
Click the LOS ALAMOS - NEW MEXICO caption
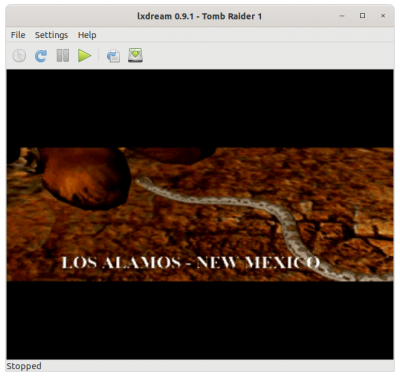click(191, 263)
